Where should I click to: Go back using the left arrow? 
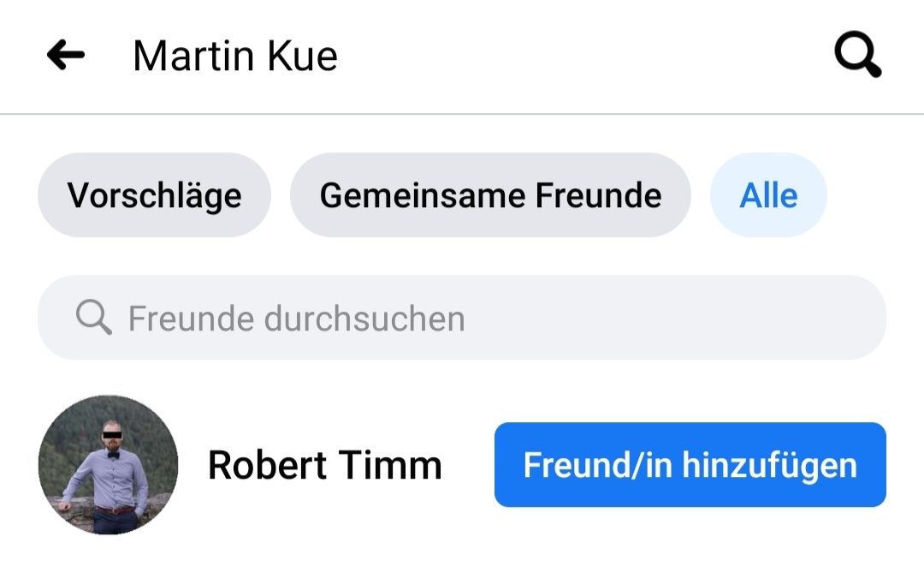(66, 56)
